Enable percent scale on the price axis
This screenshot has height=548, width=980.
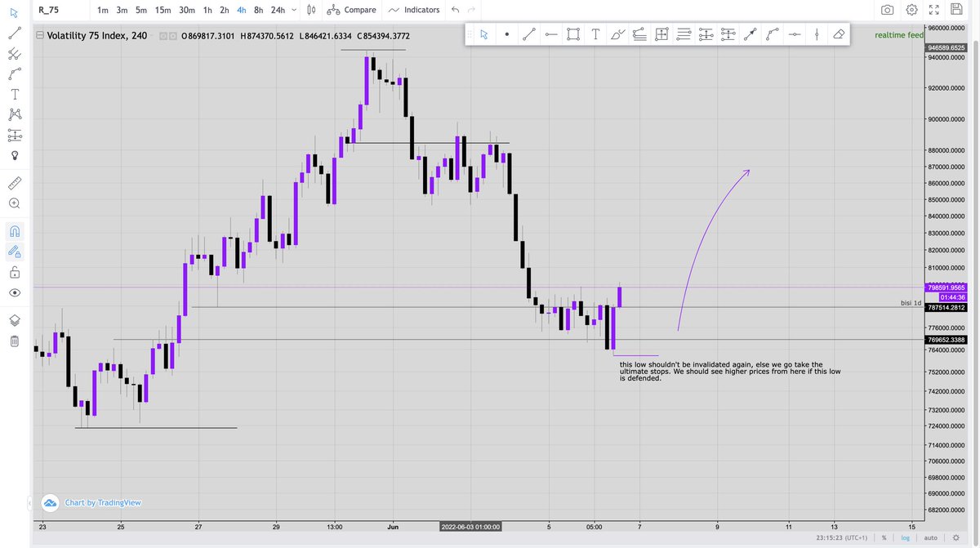click(884, 537)
